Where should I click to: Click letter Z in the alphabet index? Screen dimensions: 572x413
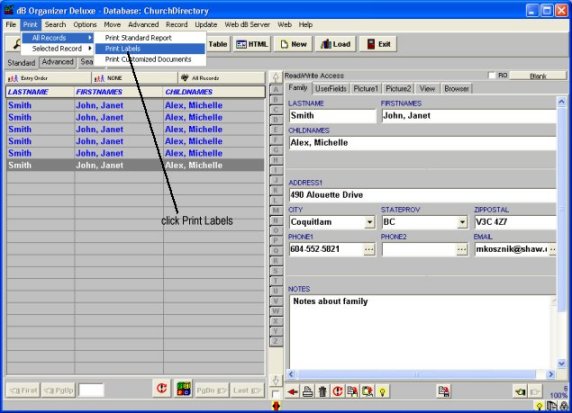[276, 341]
